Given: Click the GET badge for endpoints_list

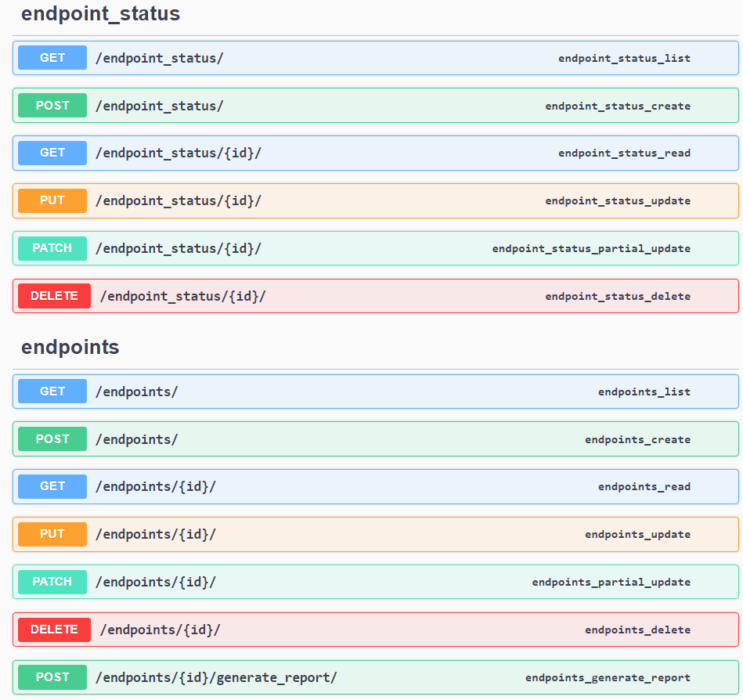Looking at the screenshot, I should [x=52, y=391].
